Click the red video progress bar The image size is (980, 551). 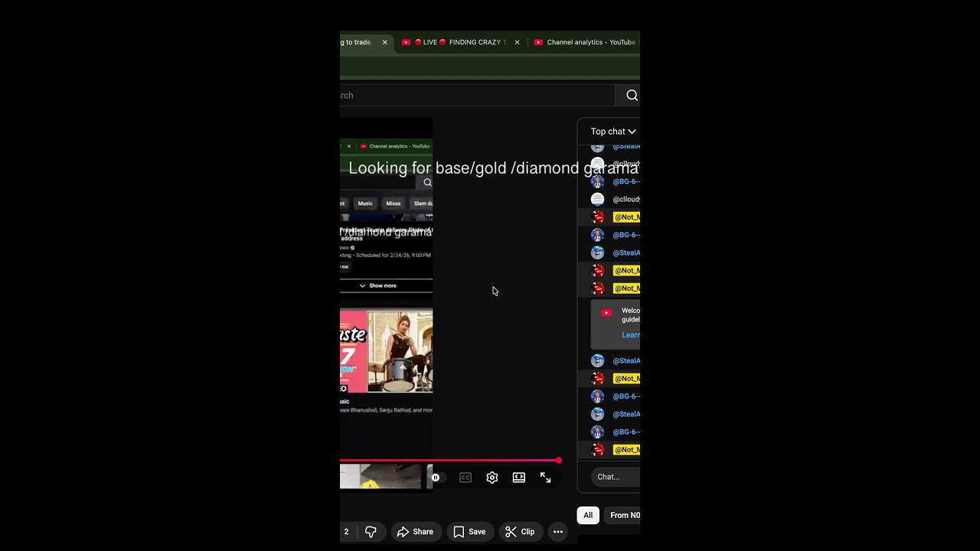tap(449, 461)
